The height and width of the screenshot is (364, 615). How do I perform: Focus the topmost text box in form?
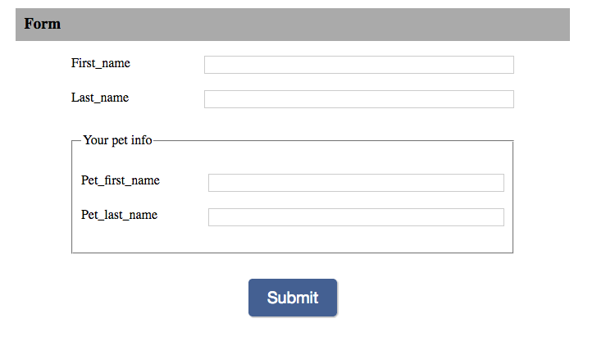pos(358,65)
